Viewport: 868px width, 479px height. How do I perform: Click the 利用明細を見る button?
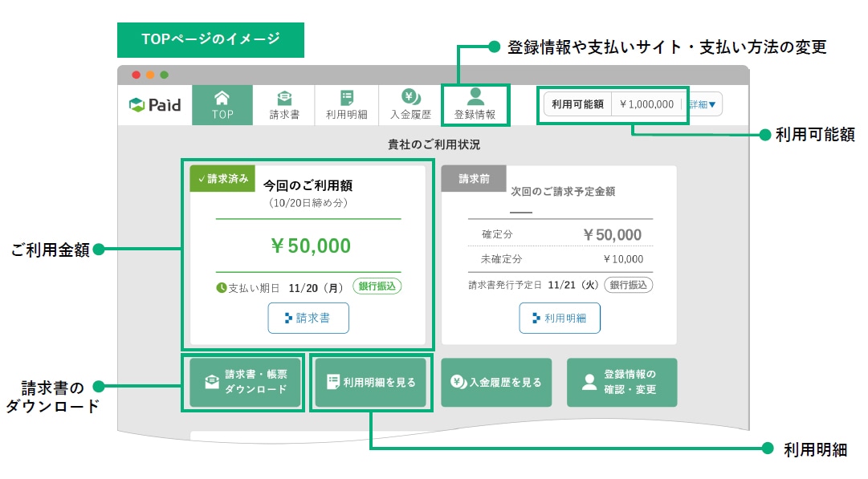click(x=371, y=382)
